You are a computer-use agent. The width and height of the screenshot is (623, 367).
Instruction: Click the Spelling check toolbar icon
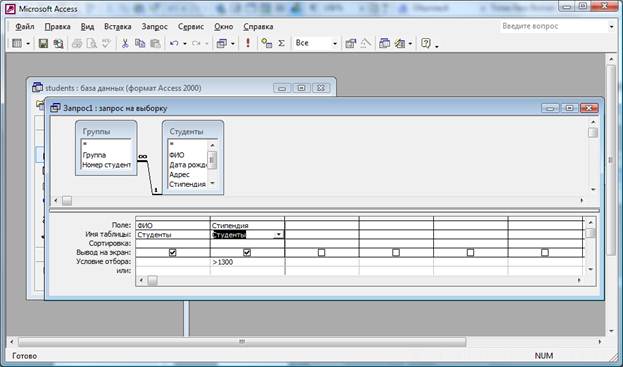click(x=106, y=43)
